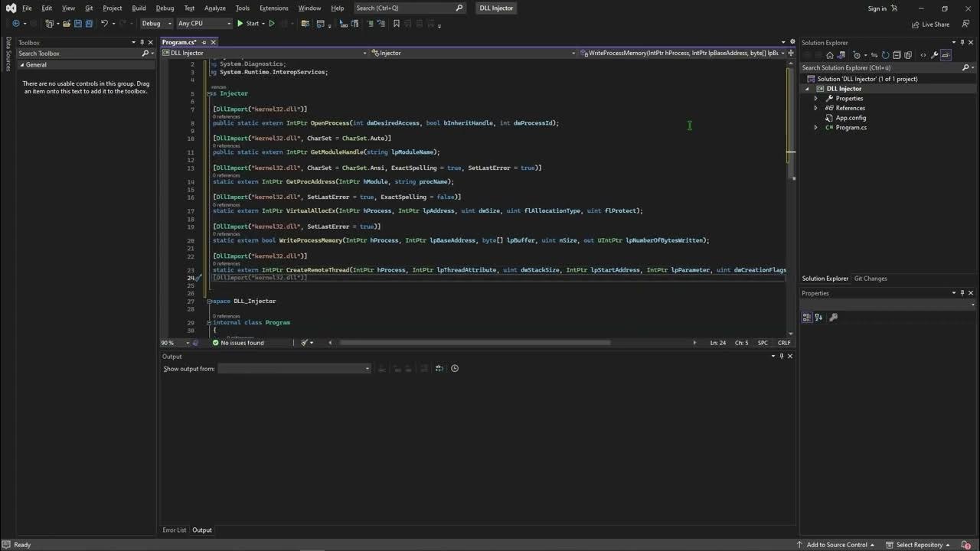Click the Visual Studio search box

(x=410, y=8)
